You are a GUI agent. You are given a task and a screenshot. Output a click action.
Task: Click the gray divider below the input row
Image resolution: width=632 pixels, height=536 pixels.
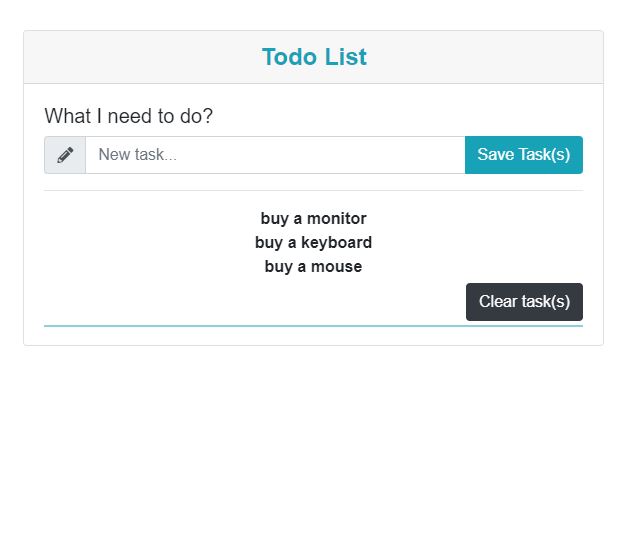tap(314, 191)
